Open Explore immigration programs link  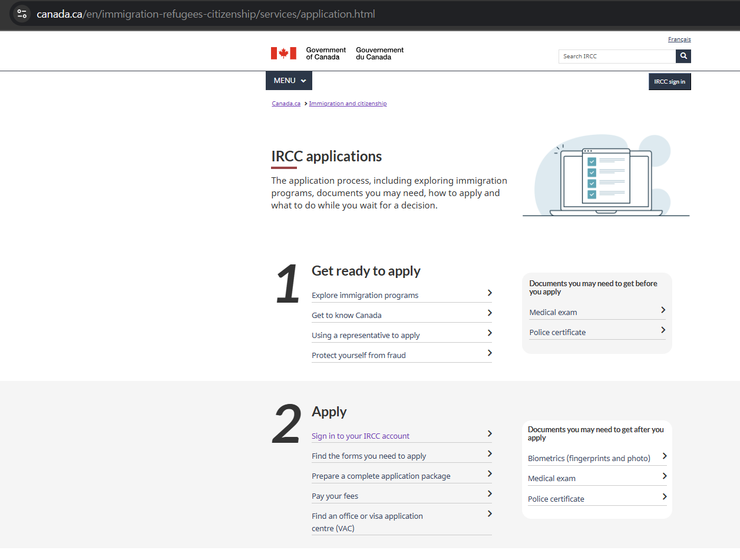click(365, 295)
